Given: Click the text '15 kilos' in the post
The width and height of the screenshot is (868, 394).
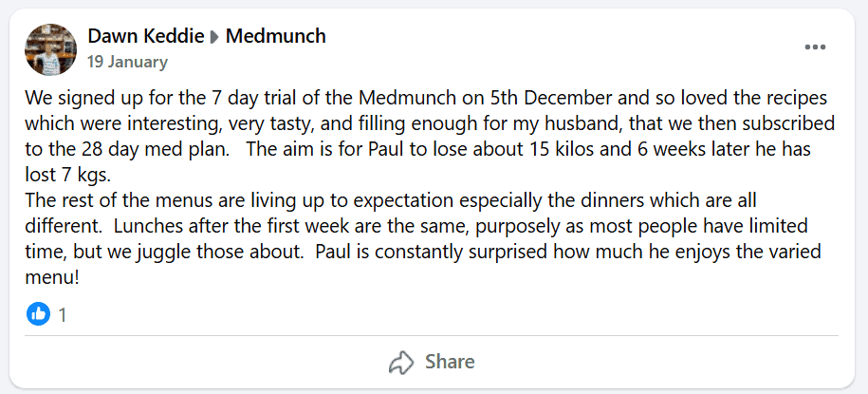Looking at the screenshot, I should (594, 151).
